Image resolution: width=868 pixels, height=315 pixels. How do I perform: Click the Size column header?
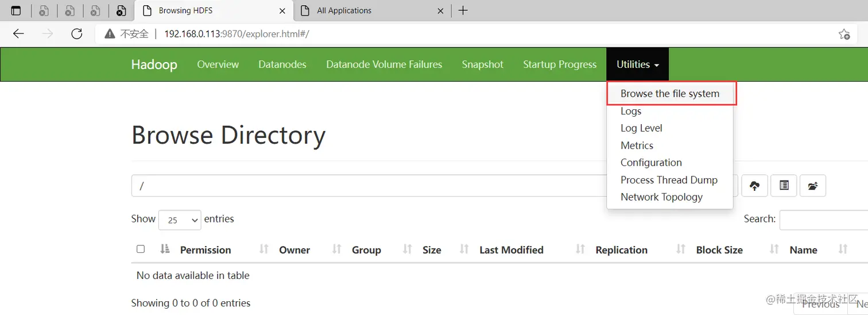click(432, 249)
